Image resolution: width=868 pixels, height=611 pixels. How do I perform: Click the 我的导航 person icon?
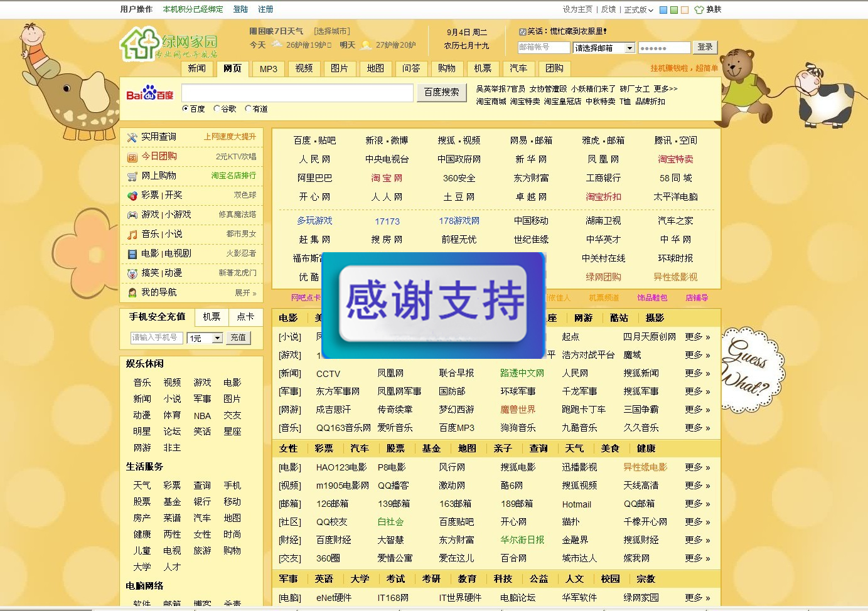tap(132, 293)
